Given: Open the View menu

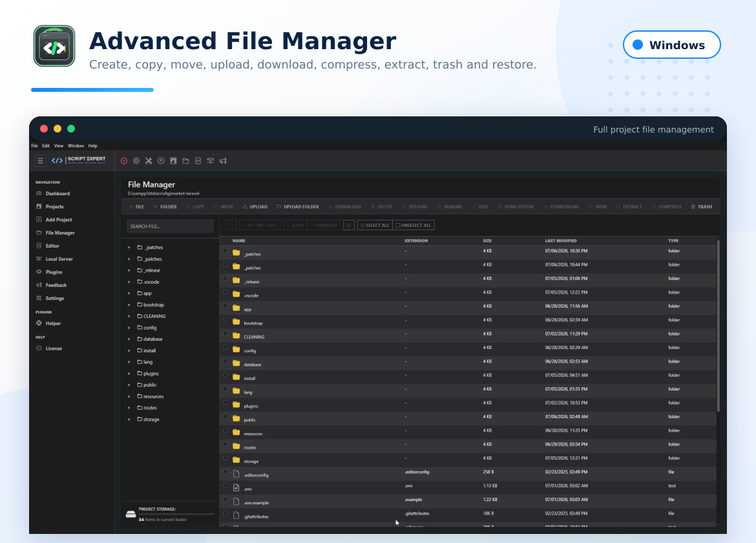Looking at the screenshot, I should point(59,145).
